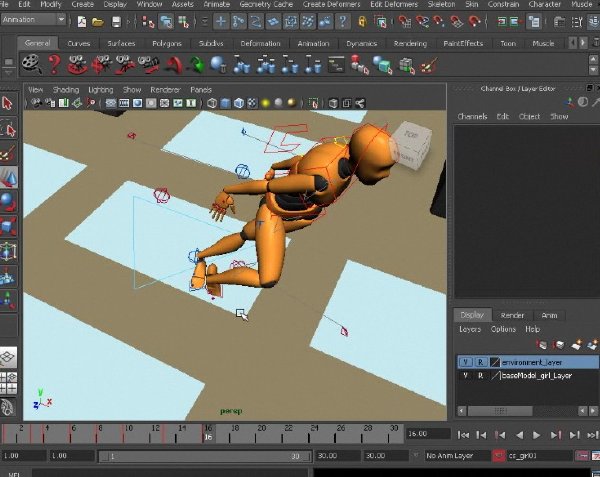Toggle visibility V of baseModel_girl_Layer
This screenshot has height=477, width=600.
[x=465, y=376]
